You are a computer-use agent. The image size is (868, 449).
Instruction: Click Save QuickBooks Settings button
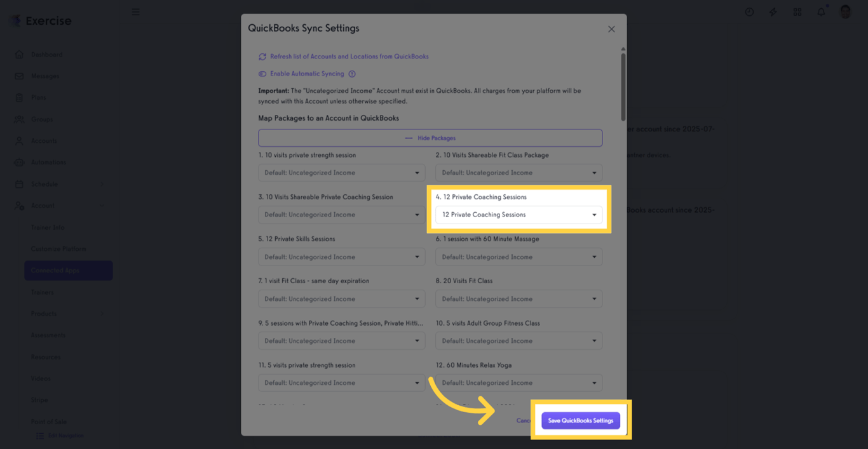(x=581, y=420)
